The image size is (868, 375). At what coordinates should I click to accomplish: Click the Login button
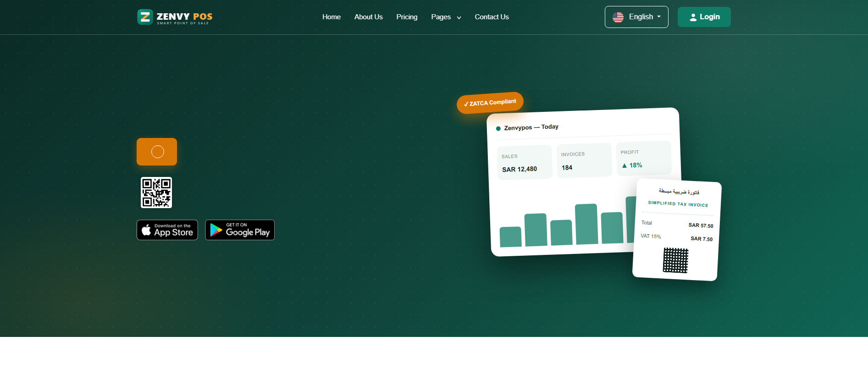(704, 17)
